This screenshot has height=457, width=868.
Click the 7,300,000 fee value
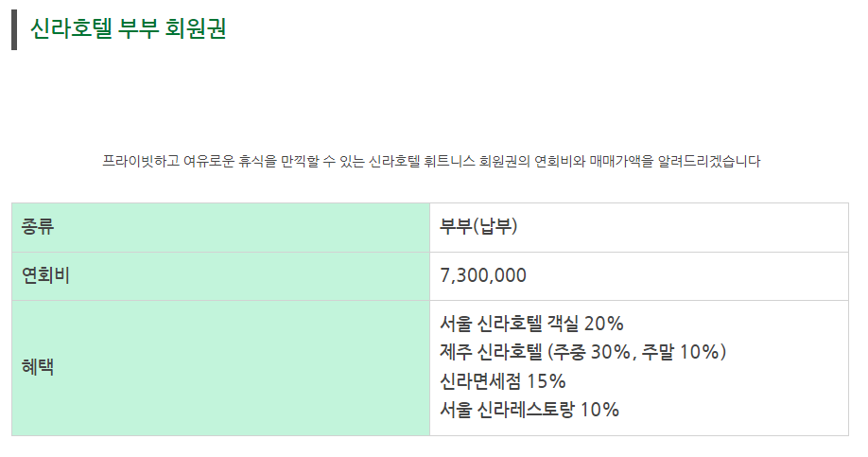[483, 275]
